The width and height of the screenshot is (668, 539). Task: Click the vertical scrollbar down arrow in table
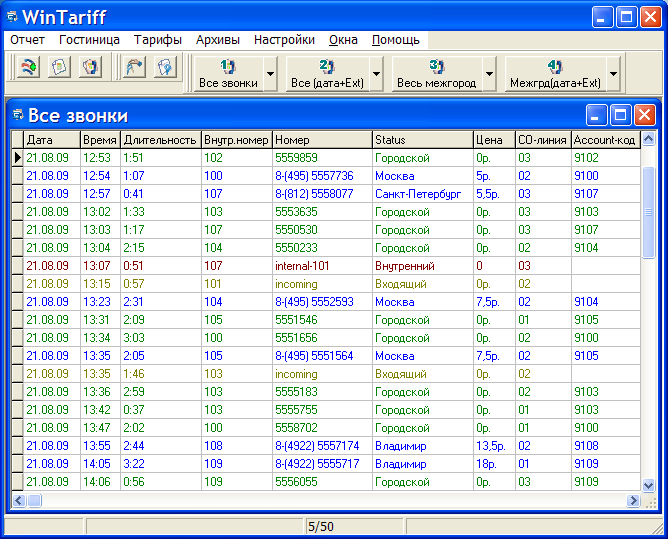pos(648,484)
